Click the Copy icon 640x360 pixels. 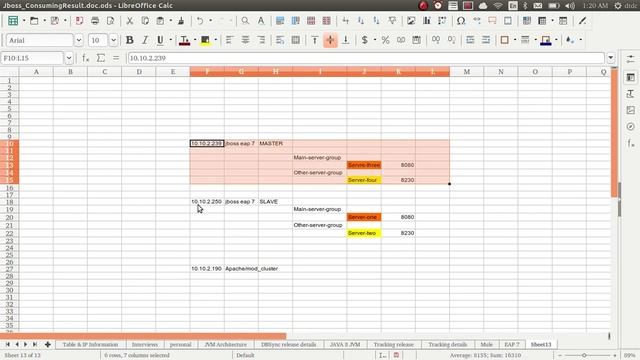click(145, 20)
